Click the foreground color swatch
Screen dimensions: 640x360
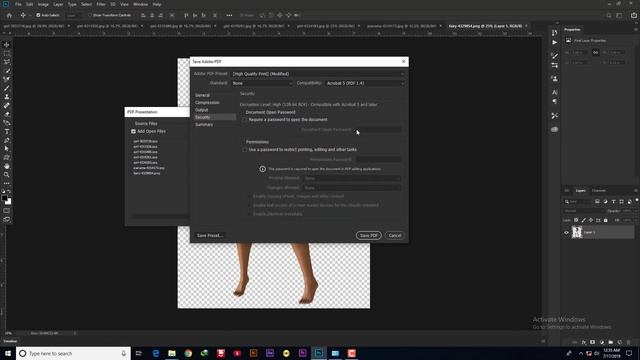tap(4, 198)
